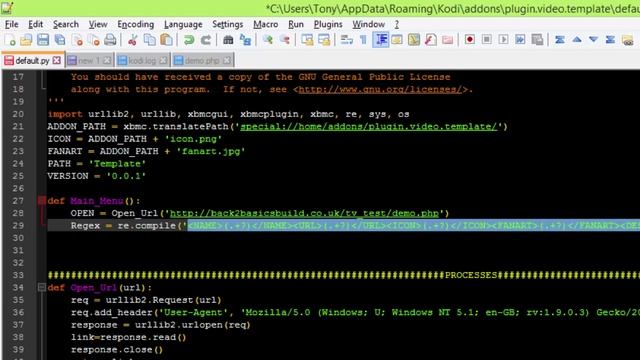Click the Replace toolbar icon
The width and height of the screenshot is (640, 360).
click(x=245, y=40)
